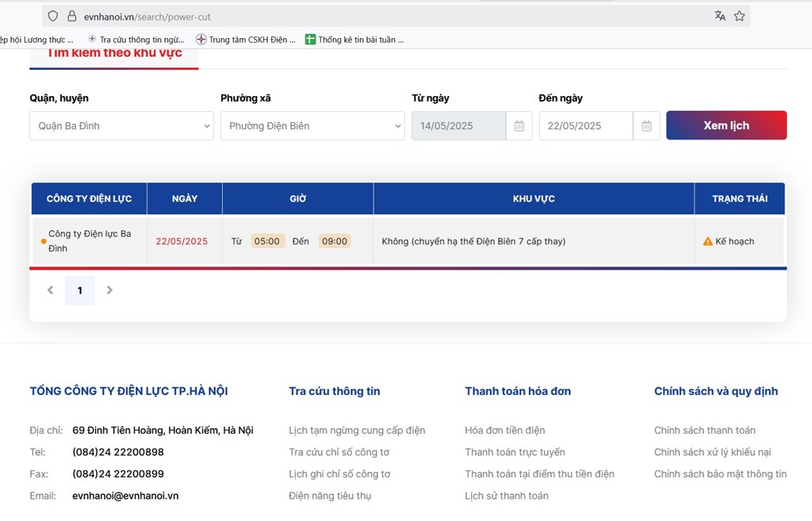Click the shield tracking protection icon
This screenshot has width=812, height=521.
tap(53, 16)
